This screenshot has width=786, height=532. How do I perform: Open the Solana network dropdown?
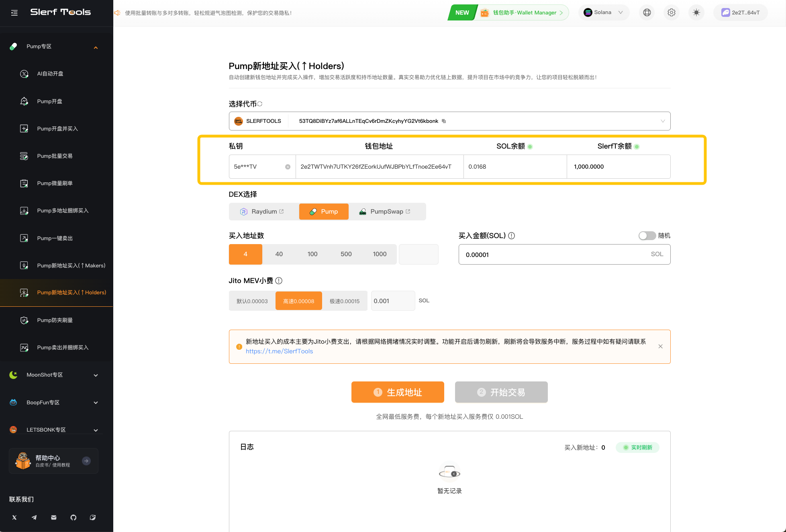[604, 12]
